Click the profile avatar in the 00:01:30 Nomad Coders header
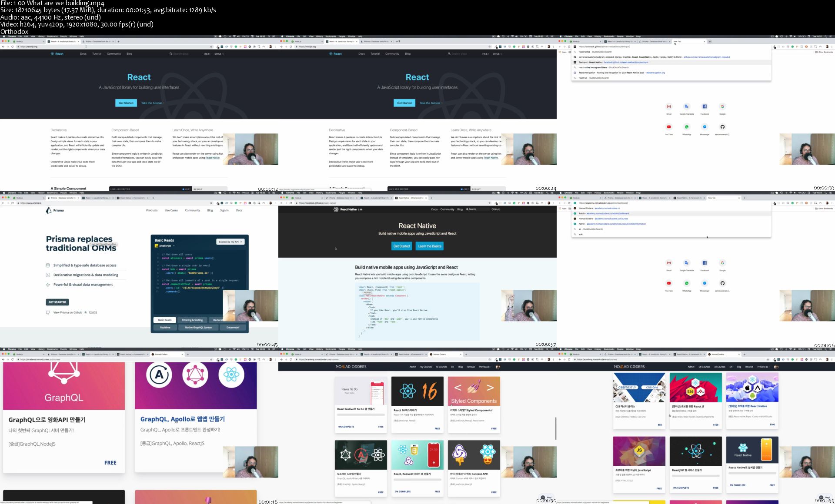Screen dimensions: 835x504 click(498, 367)
